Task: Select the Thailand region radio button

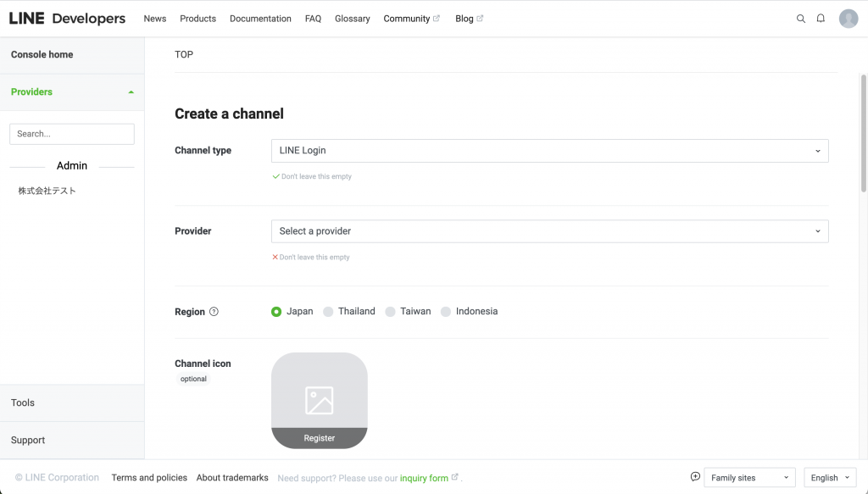Action: click(328, 312)
